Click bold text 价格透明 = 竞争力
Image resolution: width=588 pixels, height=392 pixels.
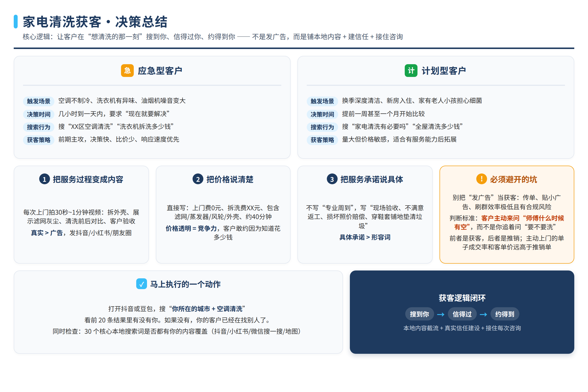point(191,228)
